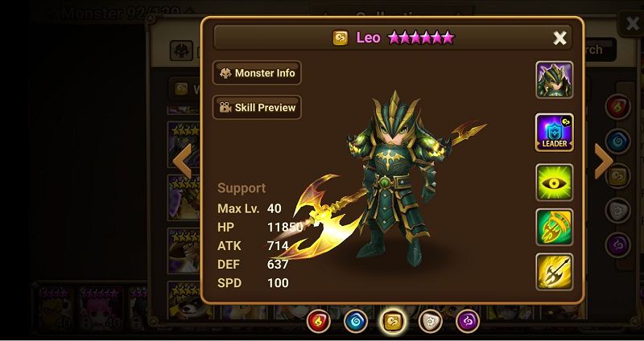The height and width of the screenshot is (341, 644).
Task: Select the green axe skill icon
Action: click(x=554, y=227)
